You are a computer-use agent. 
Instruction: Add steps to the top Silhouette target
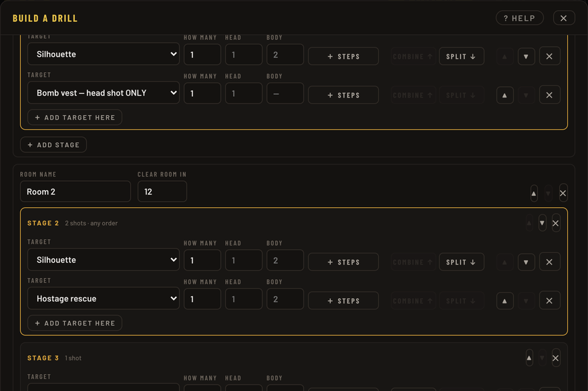coord(343,56)
